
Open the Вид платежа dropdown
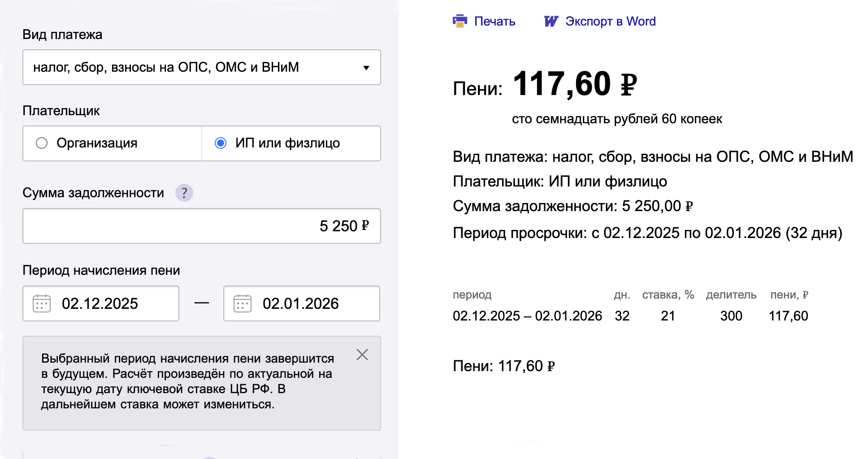tap(202, 67)
